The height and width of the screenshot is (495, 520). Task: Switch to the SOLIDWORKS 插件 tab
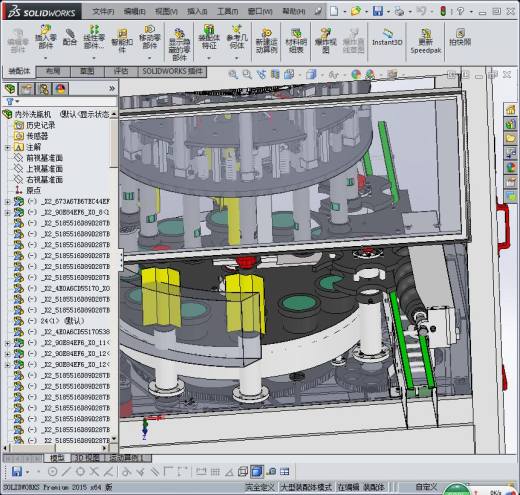173,71
